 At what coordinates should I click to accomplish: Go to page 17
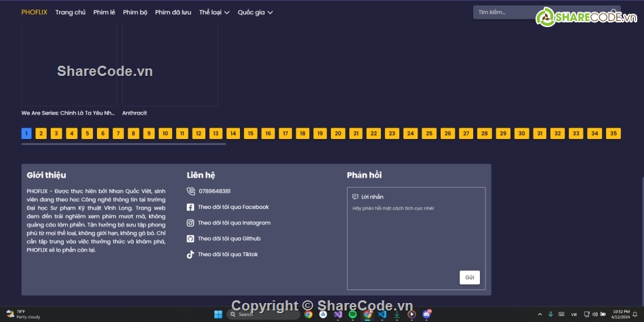click(285, 134)
